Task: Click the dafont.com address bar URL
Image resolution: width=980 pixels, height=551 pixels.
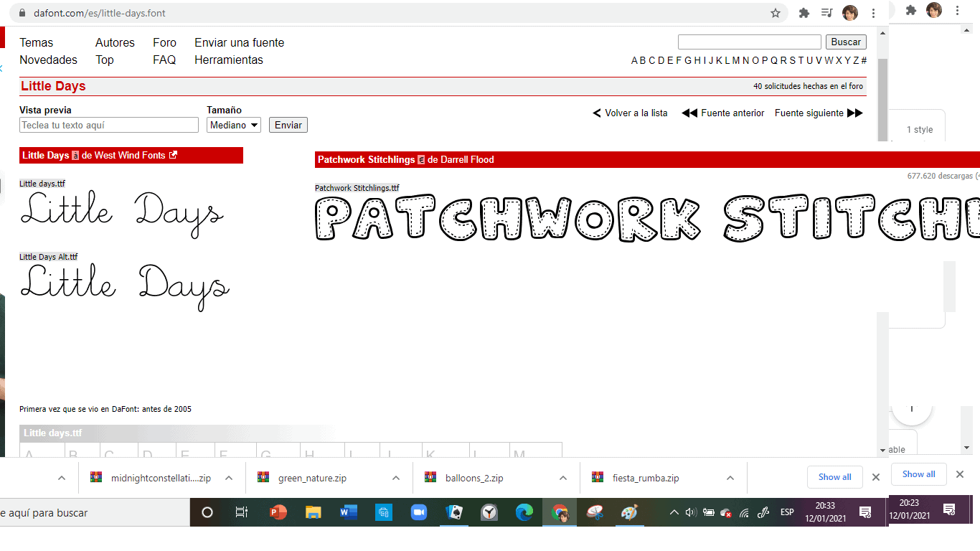Action: click(100, 13)
